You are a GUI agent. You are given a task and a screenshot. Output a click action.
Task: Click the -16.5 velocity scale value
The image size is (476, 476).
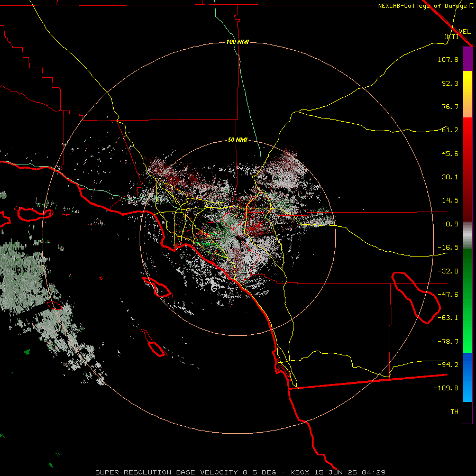[x=448, y=248]
